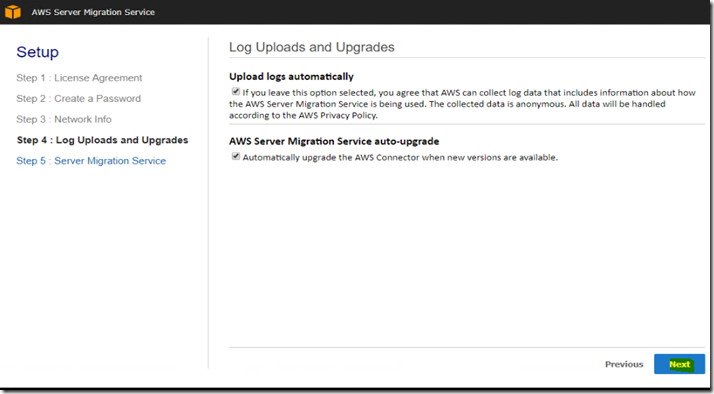Click the AWS Server Migration Service auto-upgrade label
Screen dimensions: 714x394
(x=334, y=141)
